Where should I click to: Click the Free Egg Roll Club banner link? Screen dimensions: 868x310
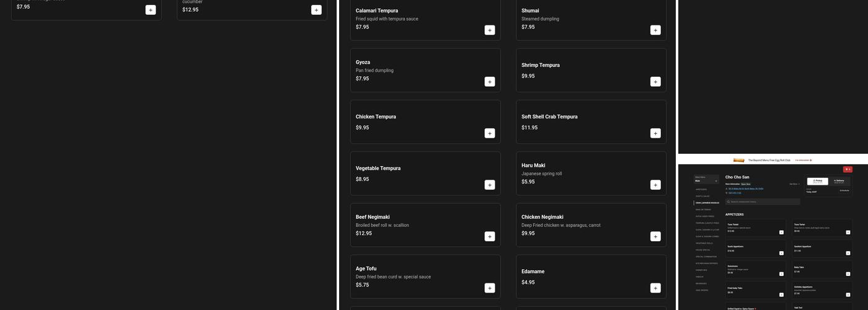click(x=803, y=160)
